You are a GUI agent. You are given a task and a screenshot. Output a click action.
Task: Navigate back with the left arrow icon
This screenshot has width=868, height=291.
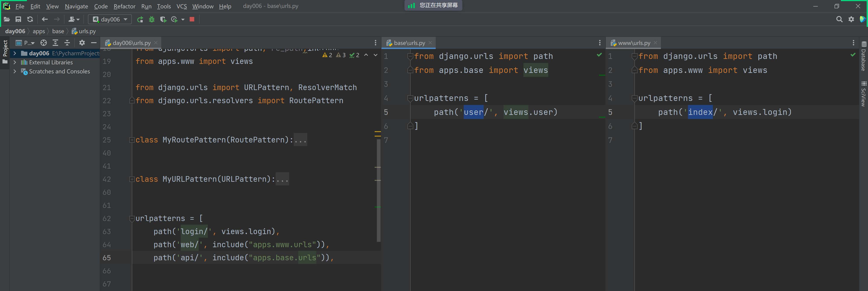[x=45, y=19]
